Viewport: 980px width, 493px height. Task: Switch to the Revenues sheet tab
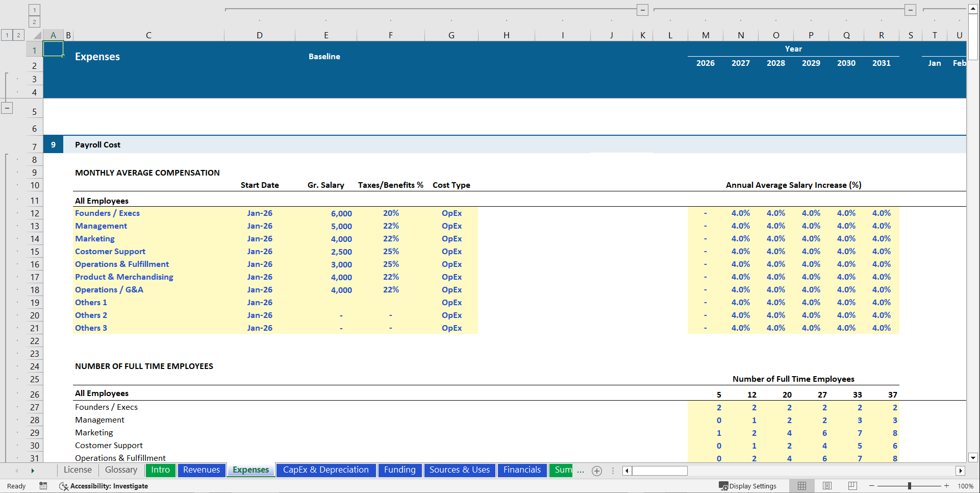[202, 470]
